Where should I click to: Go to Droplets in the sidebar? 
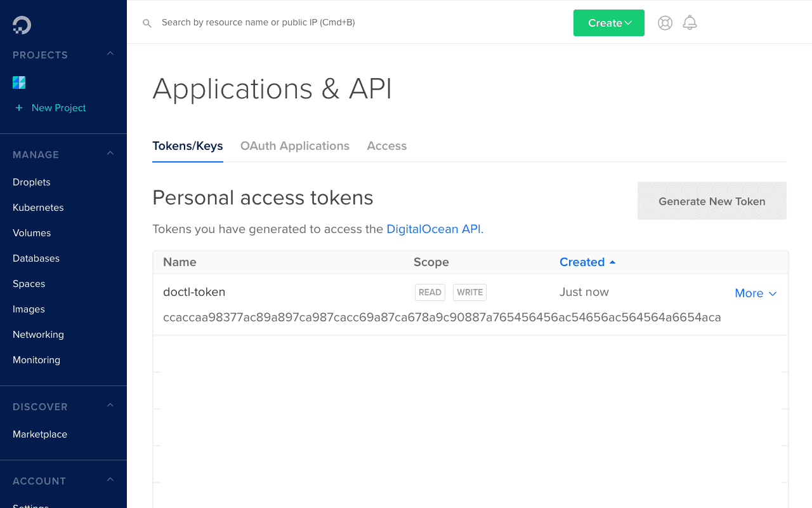(32, 182)
